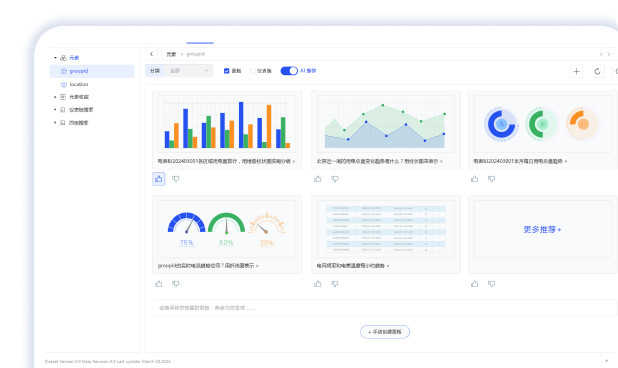Click the 50% green gauge value
The image size is (618, 368).
point(226,243)
